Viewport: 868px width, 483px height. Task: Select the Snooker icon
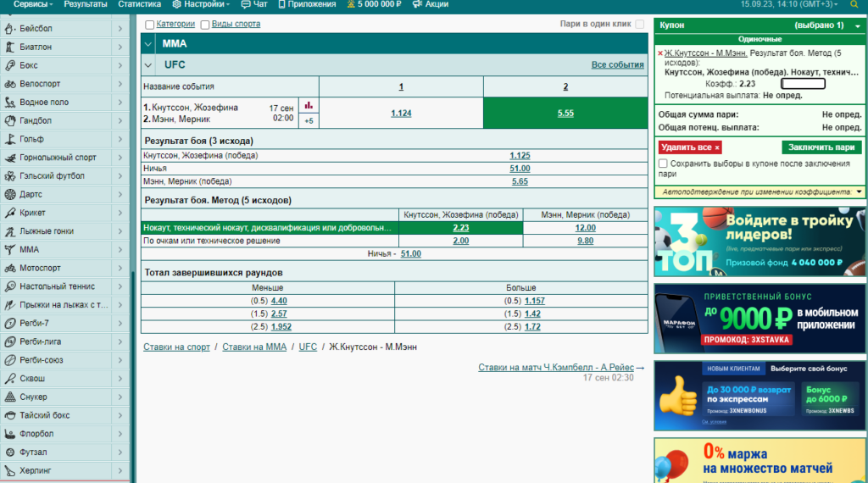(x=10, y=397)
